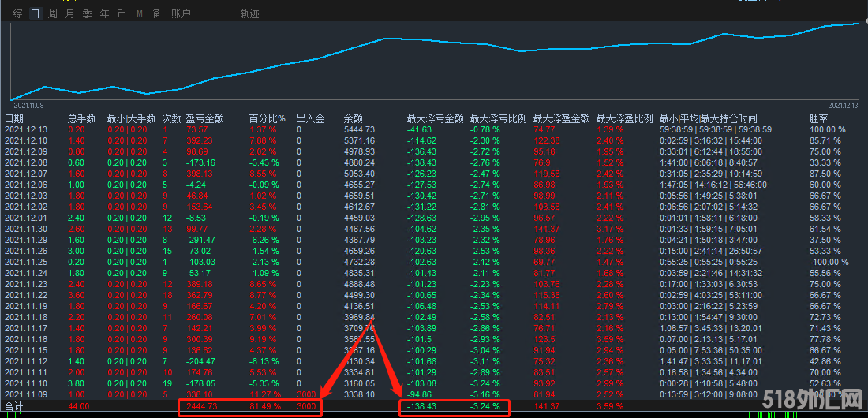The height and width of the screenshot is (418, 868).
Task: Select the 年 yearly tab
Action: 104,13
